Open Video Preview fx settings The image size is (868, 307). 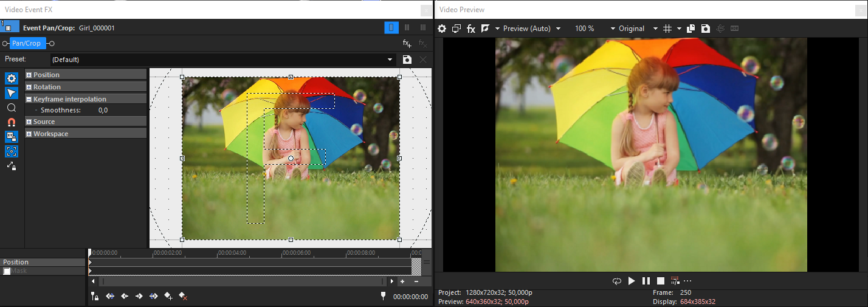471,29
